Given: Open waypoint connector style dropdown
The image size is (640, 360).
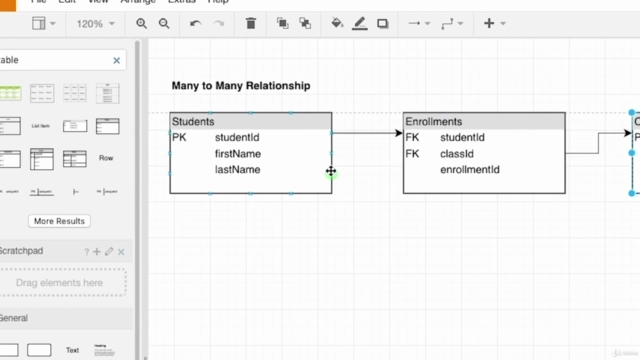Looking at the screenshot, I should 452,24.
